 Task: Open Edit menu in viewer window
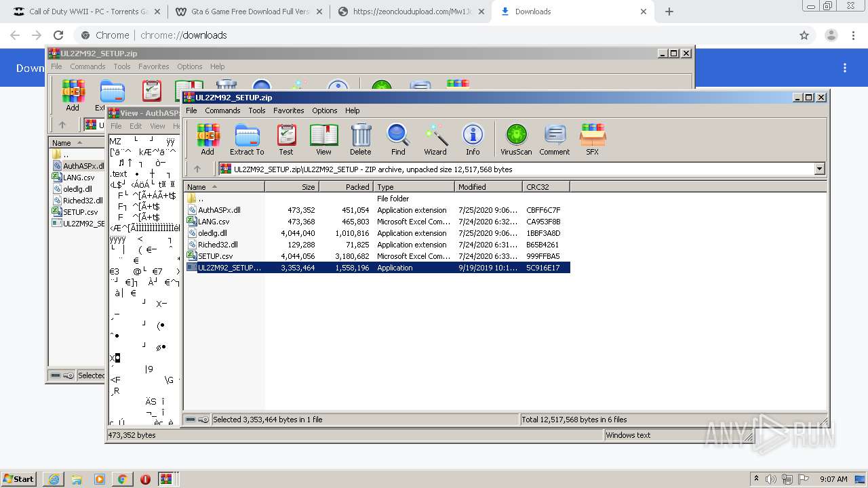click(x=136, y=126)
